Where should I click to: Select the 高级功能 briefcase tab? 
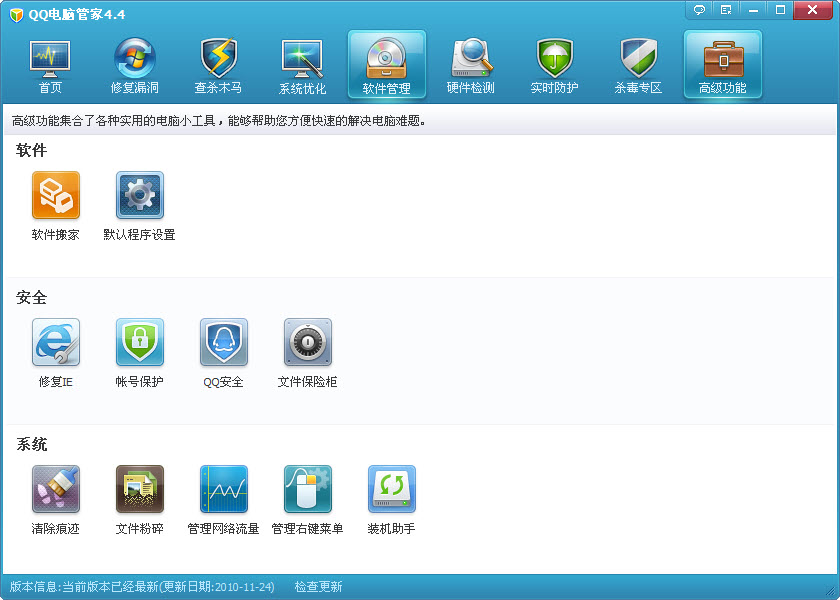(x=723, y=65)
